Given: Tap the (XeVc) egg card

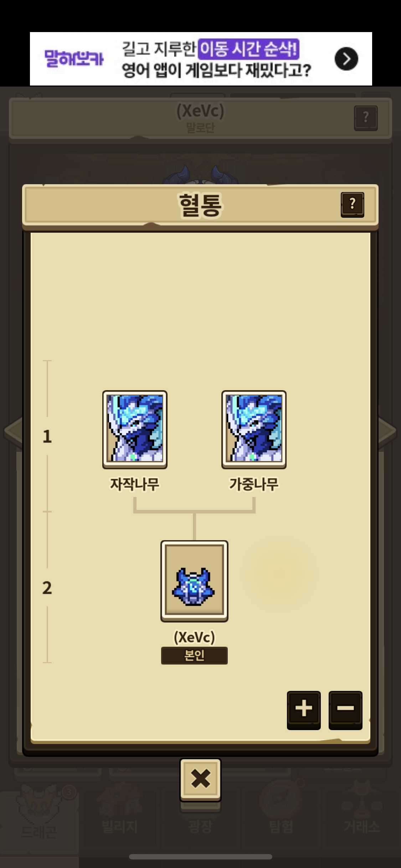Looking at the screenshot, I should (194, 581).
